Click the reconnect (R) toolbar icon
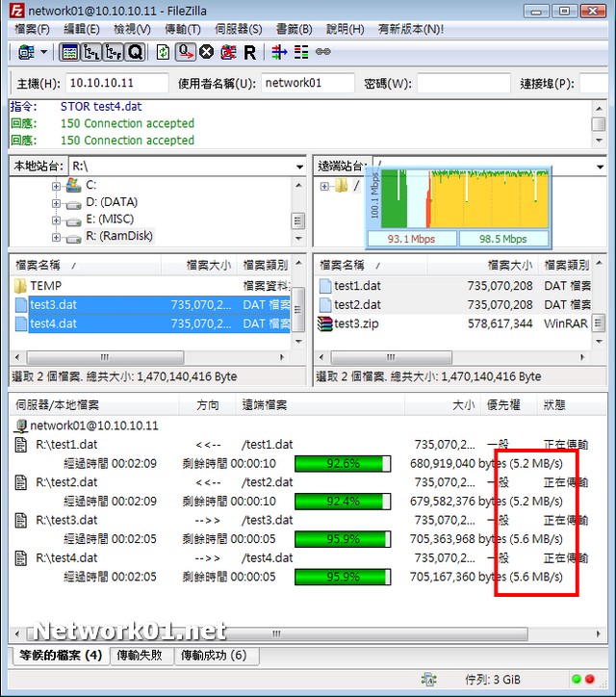The image size is (616, 697). click(x=250, y=52)
